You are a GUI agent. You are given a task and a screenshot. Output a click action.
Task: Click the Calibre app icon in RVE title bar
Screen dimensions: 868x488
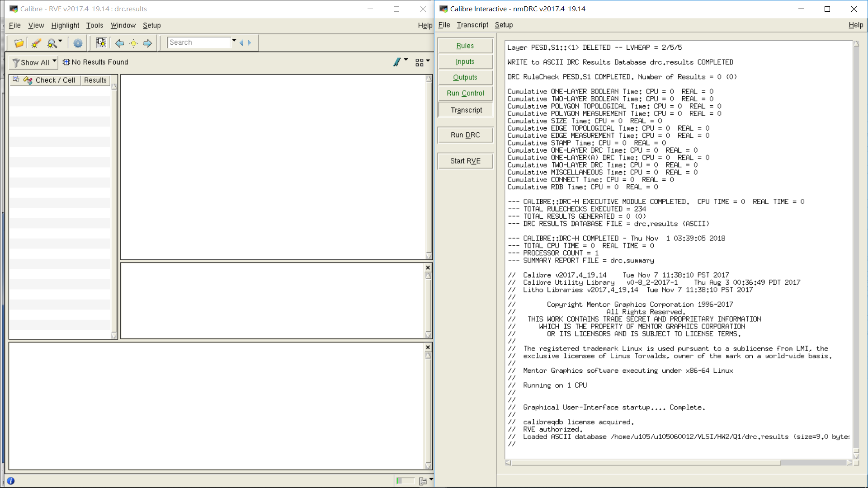point(14,9)
